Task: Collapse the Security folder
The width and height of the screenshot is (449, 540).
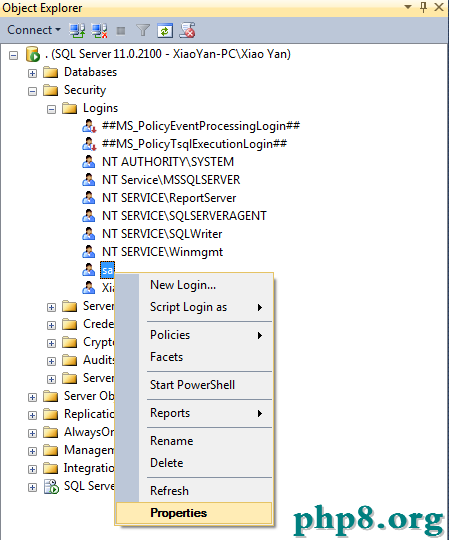Action: point(32,91)
